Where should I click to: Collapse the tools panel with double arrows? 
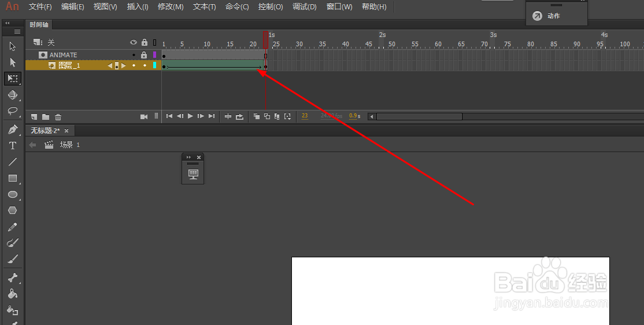point(8,23)
